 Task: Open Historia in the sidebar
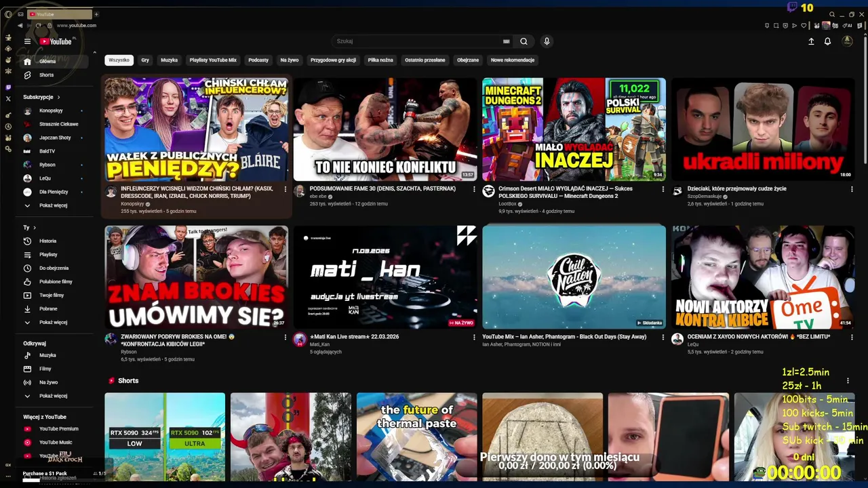tap(54, 241)
